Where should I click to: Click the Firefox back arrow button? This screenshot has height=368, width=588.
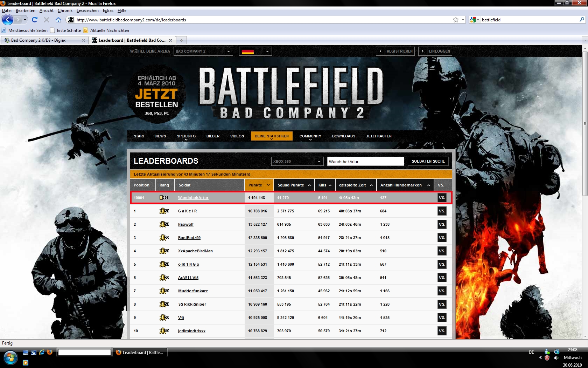tap(8, 20)
